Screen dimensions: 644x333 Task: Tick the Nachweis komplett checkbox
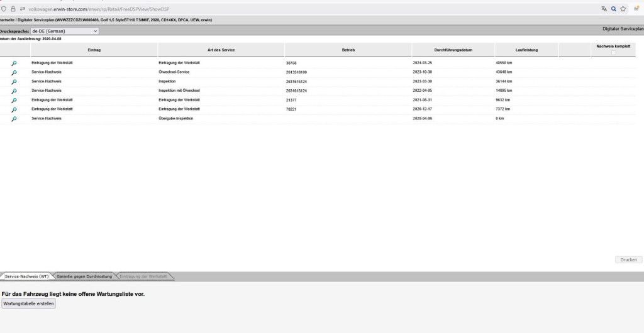[x=613, y=52]
